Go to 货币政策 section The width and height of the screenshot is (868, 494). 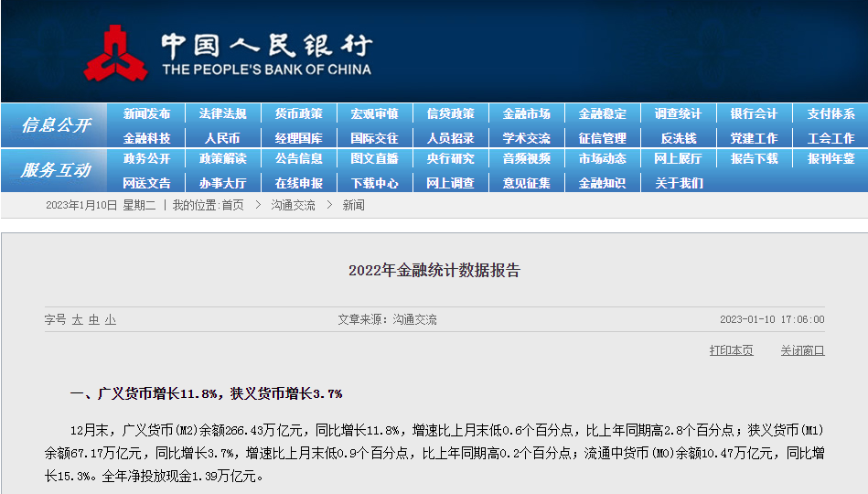[299, 114]
